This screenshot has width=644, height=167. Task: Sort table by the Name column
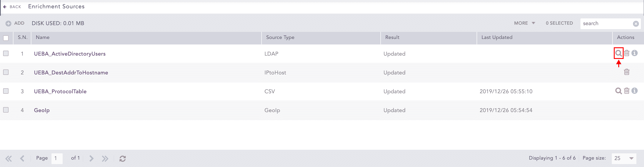point(43,37)
